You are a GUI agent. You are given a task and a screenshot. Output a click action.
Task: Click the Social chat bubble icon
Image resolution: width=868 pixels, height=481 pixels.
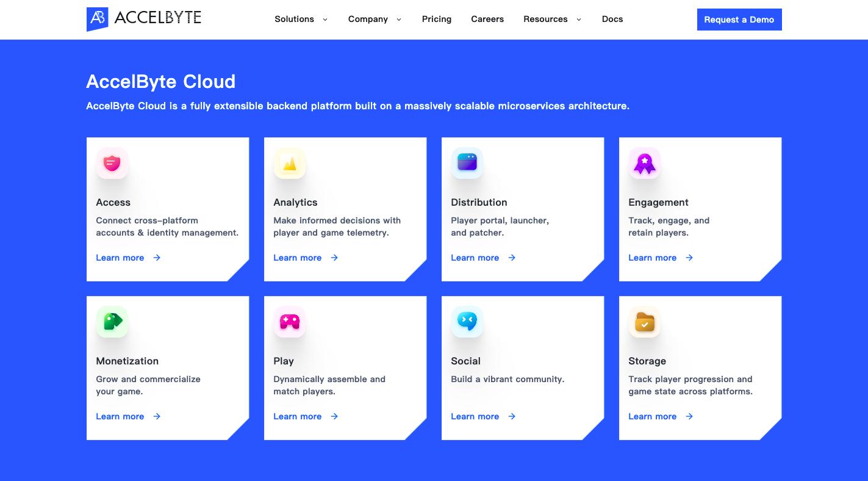click(467, 322)
